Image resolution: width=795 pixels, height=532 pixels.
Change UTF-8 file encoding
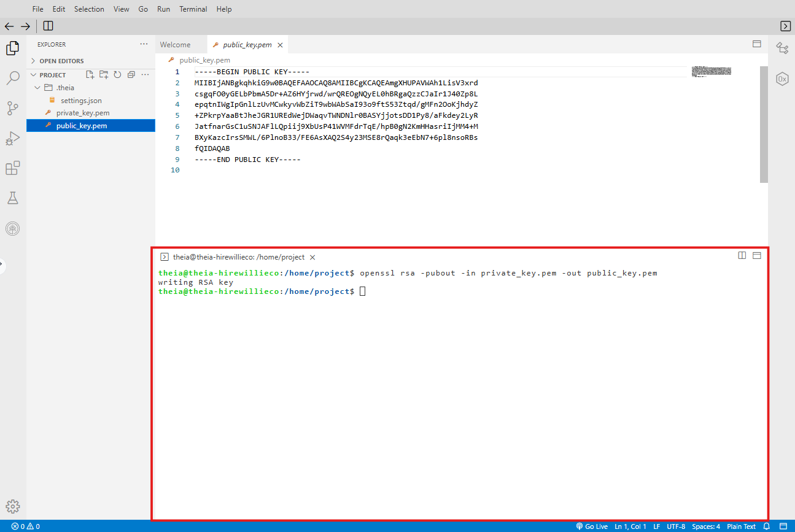pos(676,526)
